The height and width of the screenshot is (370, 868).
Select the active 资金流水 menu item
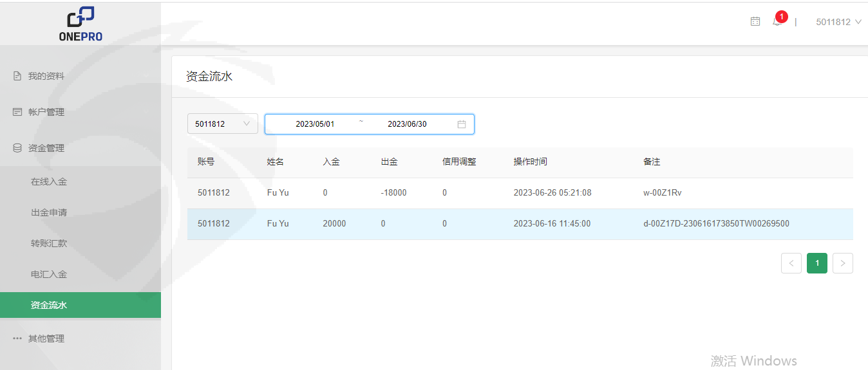point(49,305)
